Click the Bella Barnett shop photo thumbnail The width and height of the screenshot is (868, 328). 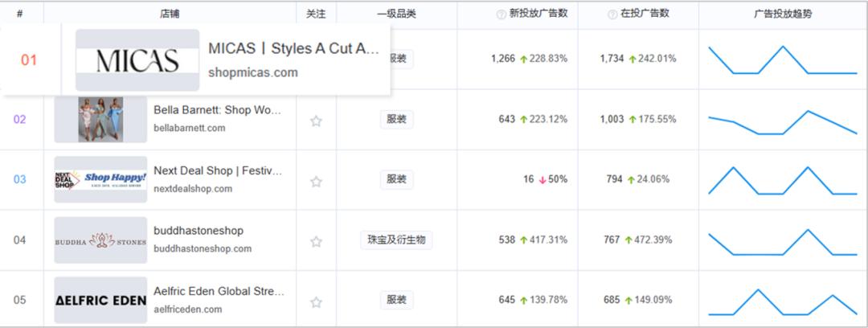[x=100, y=119]
